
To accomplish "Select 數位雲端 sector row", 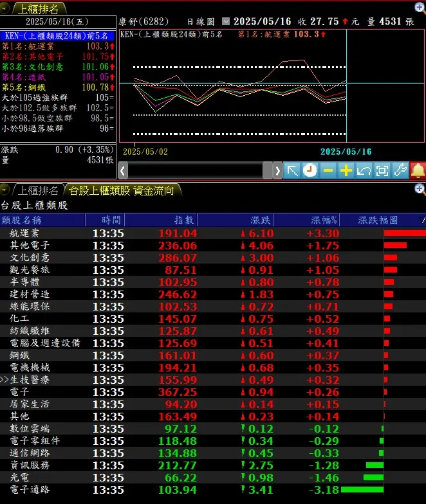I will 213,428.
